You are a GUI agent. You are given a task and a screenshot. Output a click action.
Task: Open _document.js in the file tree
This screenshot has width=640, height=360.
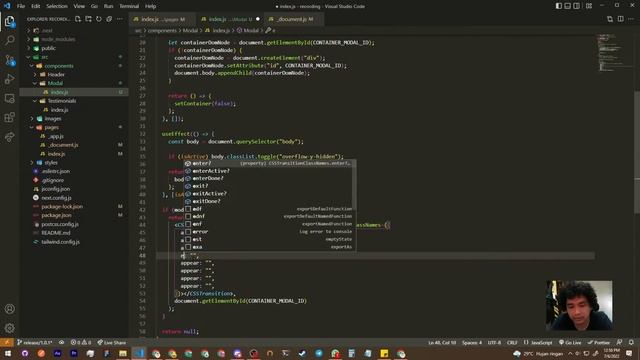[x=63, y=145]
